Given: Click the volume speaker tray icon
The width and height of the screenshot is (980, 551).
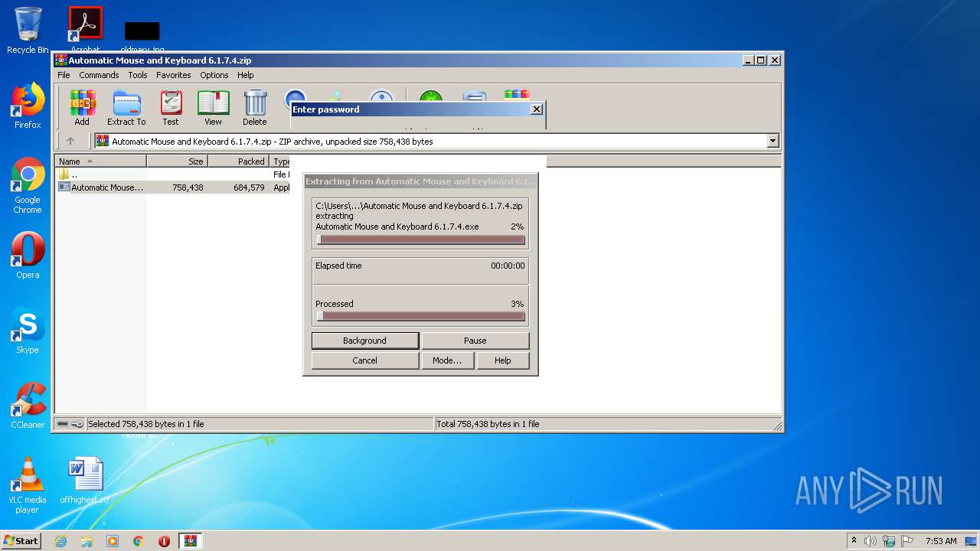Looking at the screenshot, I should tap(871, 541).
